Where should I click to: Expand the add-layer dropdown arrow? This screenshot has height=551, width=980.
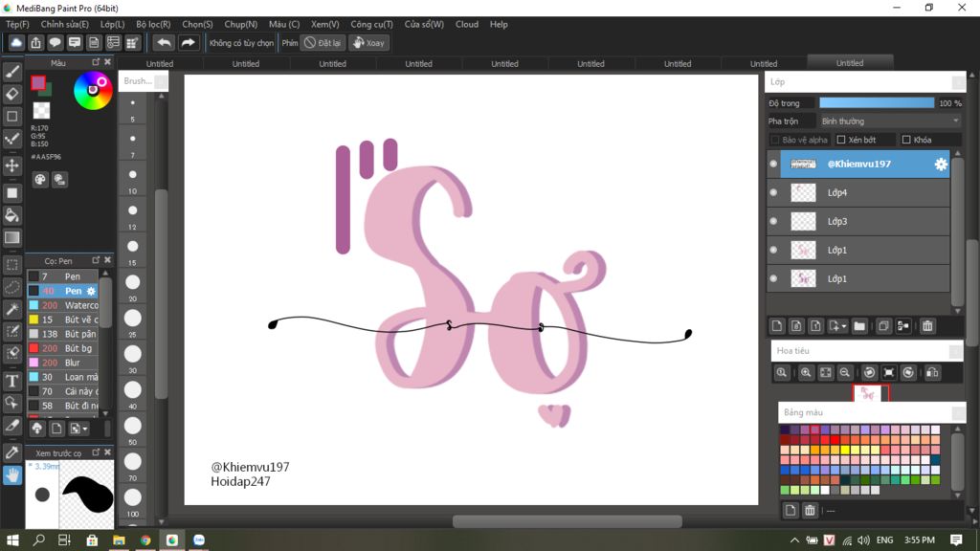[844, 326]
